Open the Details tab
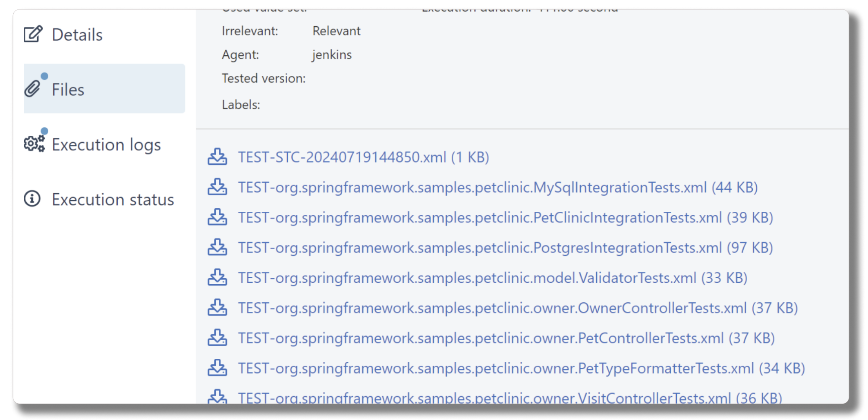 click(x=77, y=35)
